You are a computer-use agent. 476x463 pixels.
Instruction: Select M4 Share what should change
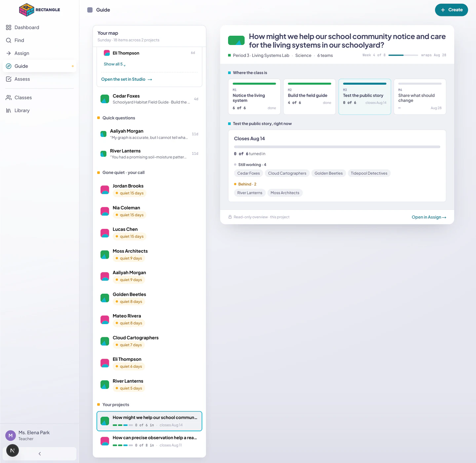pos(420,97)
